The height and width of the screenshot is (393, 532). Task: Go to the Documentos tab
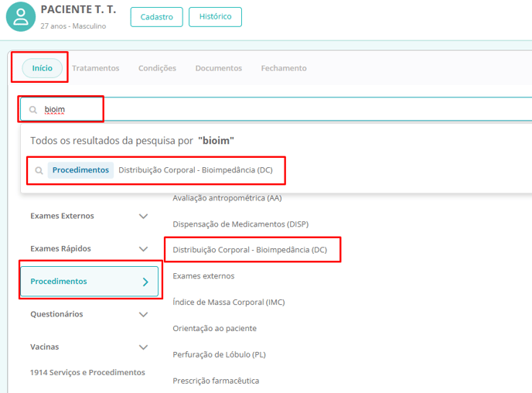tap(218, 68)
